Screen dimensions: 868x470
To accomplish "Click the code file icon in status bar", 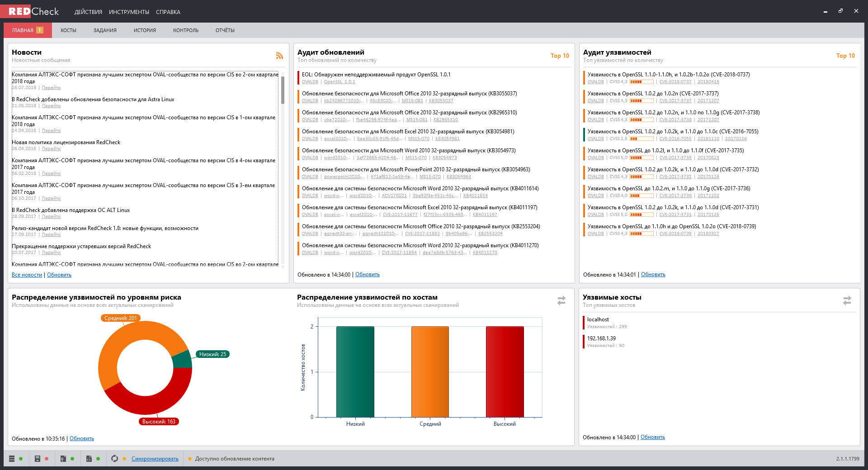I will tap(89, 459).
